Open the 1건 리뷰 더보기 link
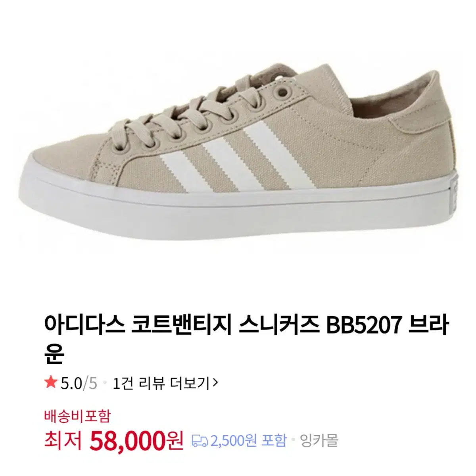The width and height of the screenshot is (476, 476). tap(165, 383)
